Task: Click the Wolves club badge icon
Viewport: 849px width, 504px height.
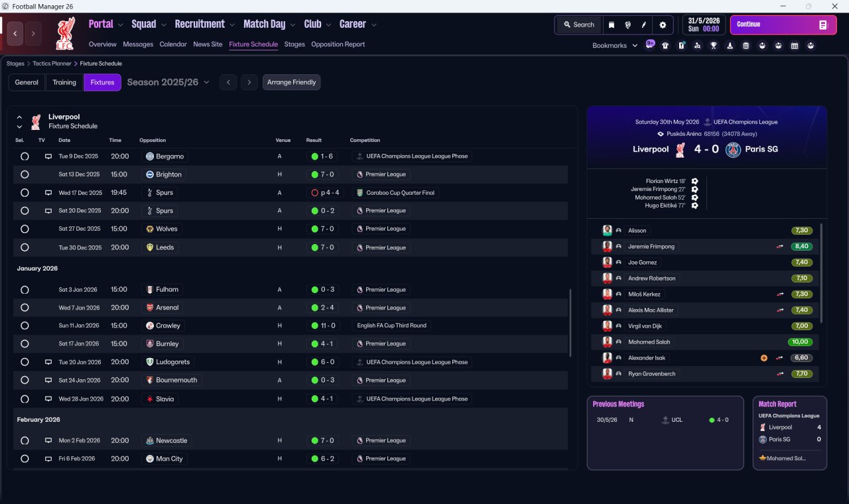Action: (x=150, y=229)
